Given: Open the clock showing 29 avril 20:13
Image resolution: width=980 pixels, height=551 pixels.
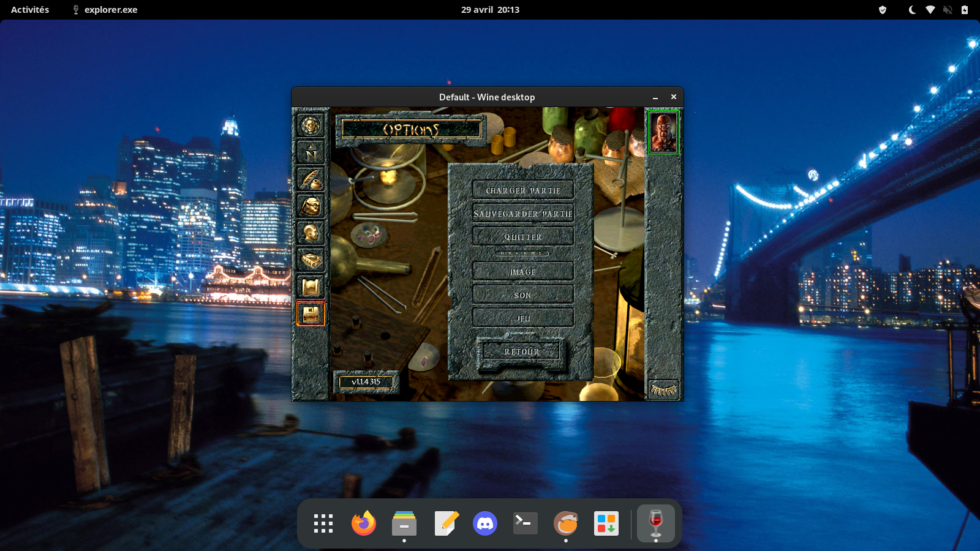Looking at the screenshot, I should tap(490, 10).
